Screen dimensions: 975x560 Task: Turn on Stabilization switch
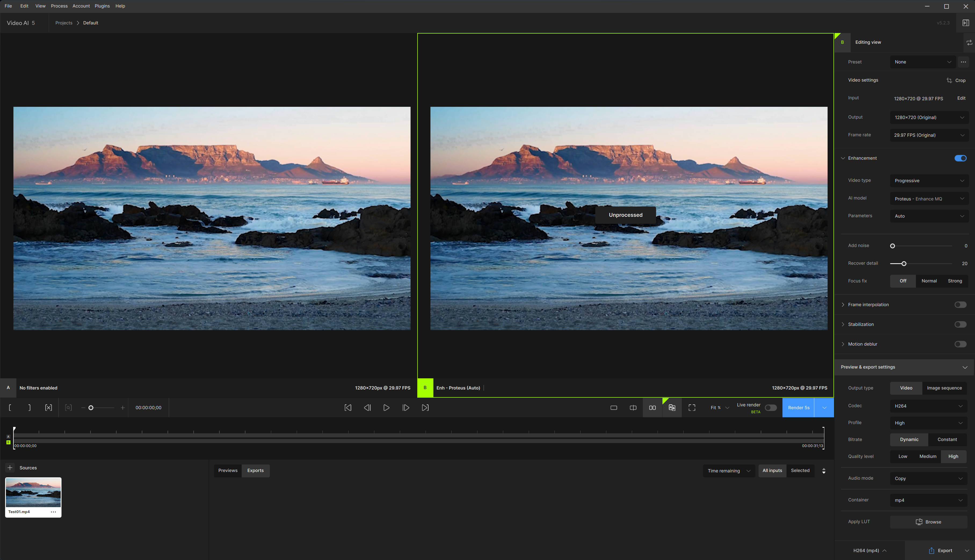pyautogui.click(x=960, y=324)
